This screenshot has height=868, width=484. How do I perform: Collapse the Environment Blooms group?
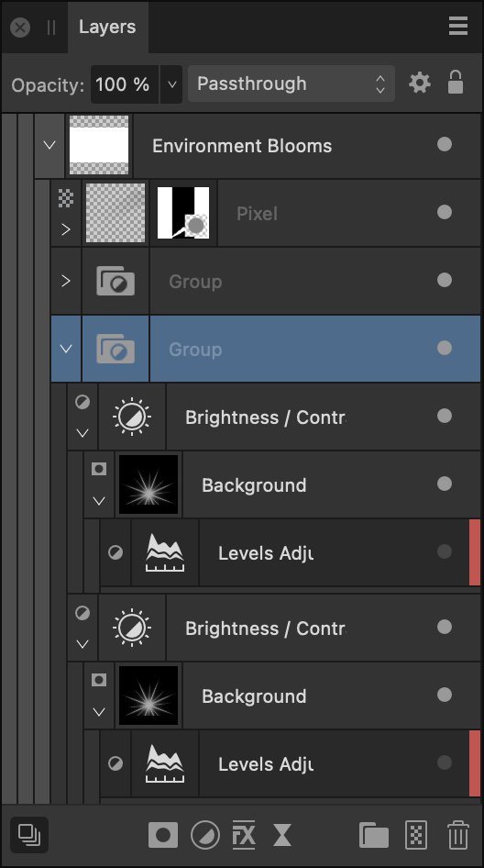pyautogui.click(x=49, y=146)
